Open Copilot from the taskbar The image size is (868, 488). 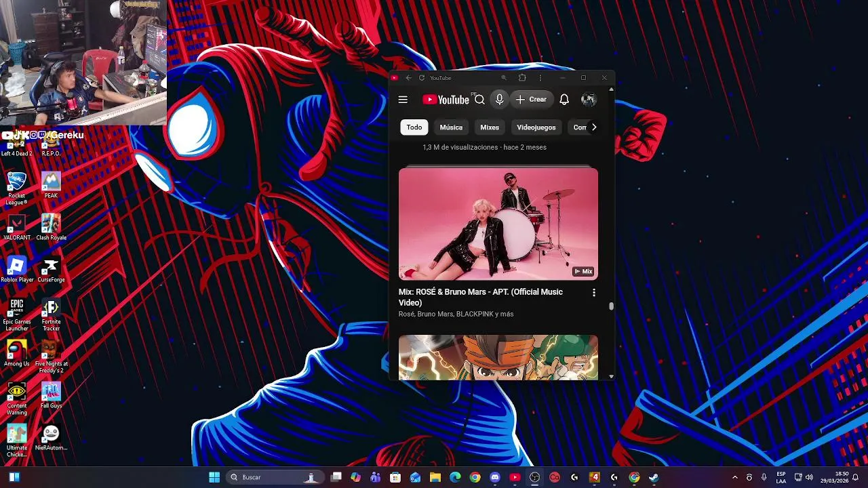click(355, 477)
